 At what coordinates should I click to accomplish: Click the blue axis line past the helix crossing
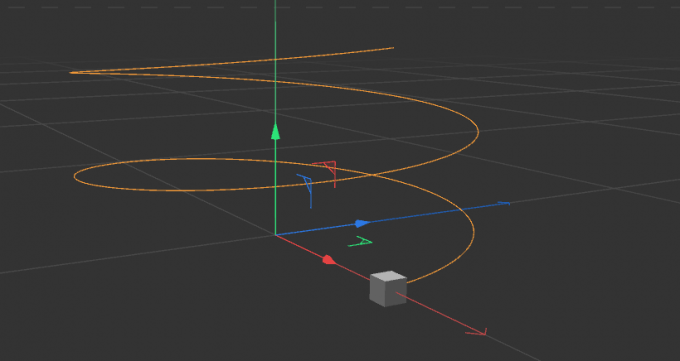pos(481,207)
